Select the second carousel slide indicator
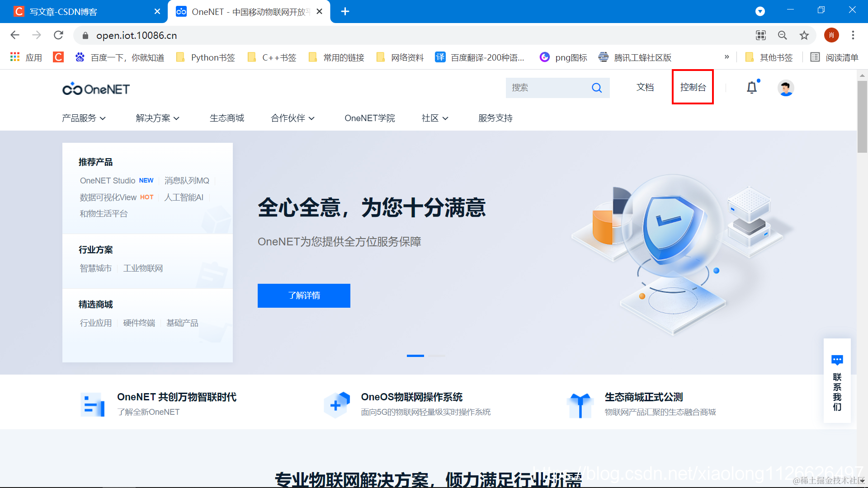This screenshot has width=868, height=488. click(x=437, y=356)
